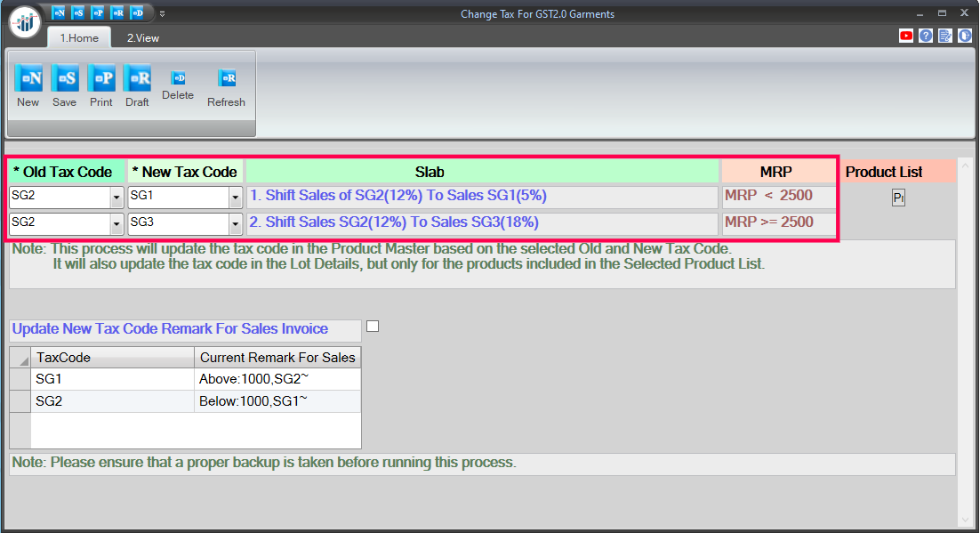Open the YouTube video tutorial icon
Image resolution: width=980 pixels, height=533 pixels.
point(906,36)
